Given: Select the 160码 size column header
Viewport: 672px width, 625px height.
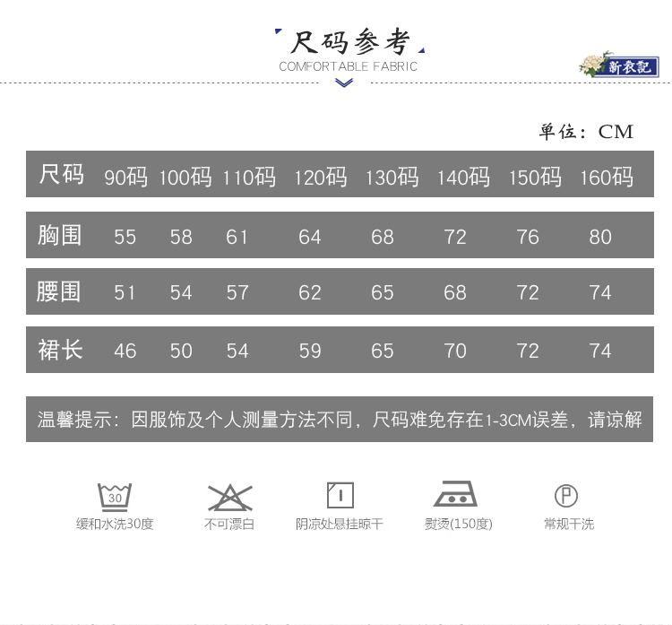Looking at the screenshot, I should (x=606, y=177).
